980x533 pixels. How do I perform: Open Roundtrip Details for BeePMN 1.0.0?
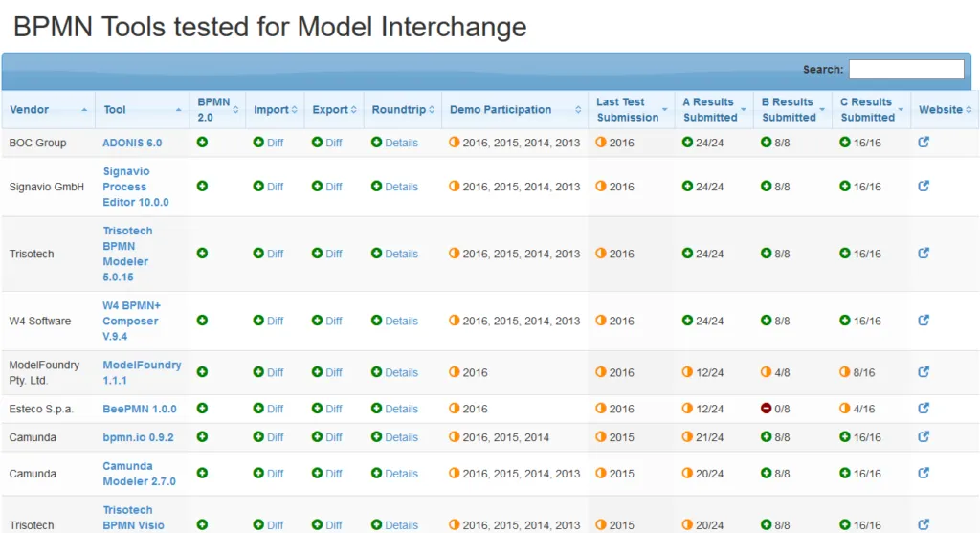click(x=401, y=410)
